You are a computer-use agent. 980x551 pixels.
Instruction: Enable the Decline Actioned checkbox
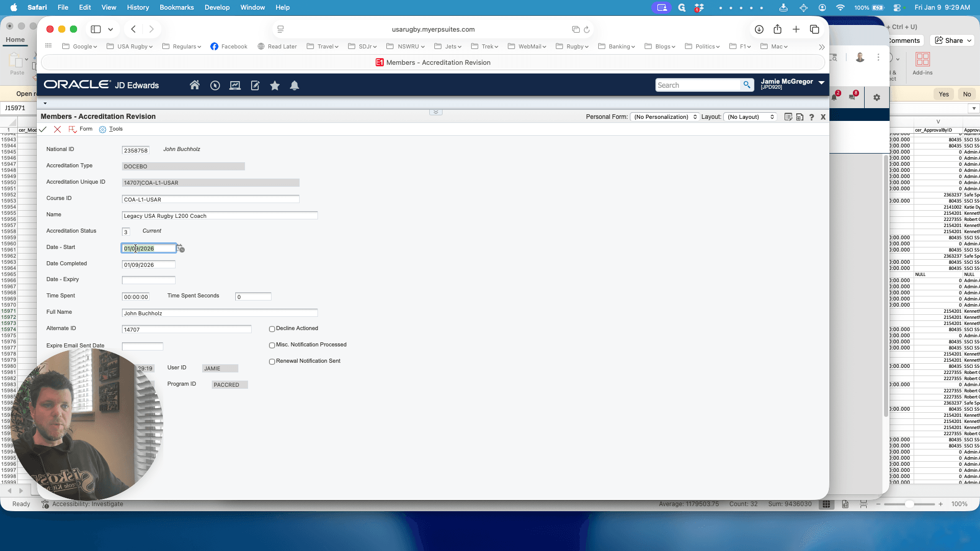(x=272, y=329)
